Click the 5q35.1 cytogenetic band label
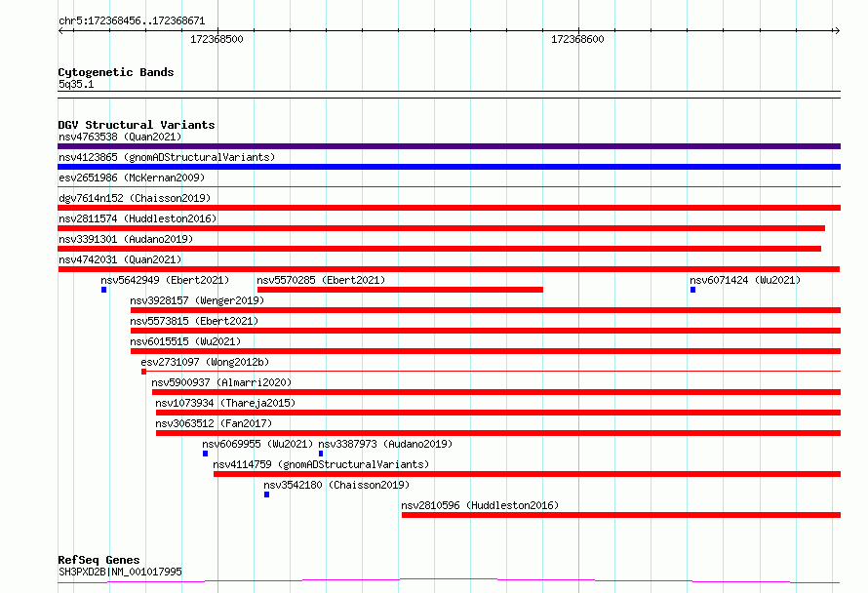Screen dimensions: 868x593 (x=76, y=84)
